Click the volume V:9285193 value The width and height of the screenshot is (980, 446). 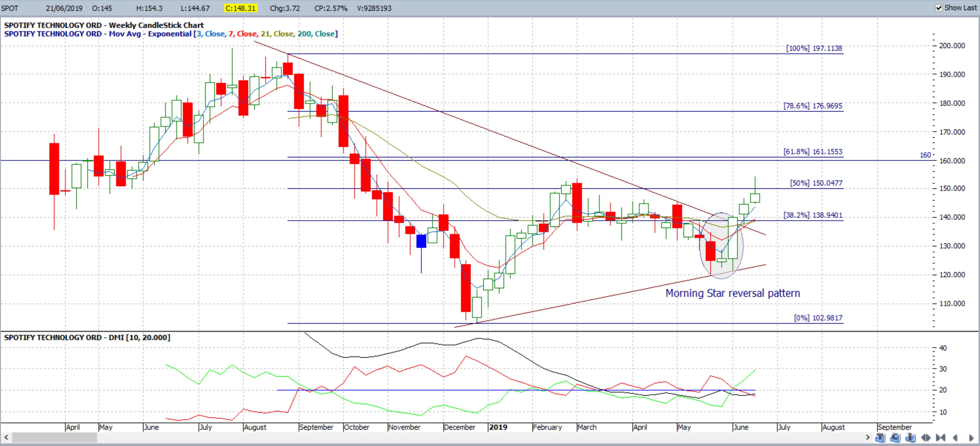[x=374, y=8]
